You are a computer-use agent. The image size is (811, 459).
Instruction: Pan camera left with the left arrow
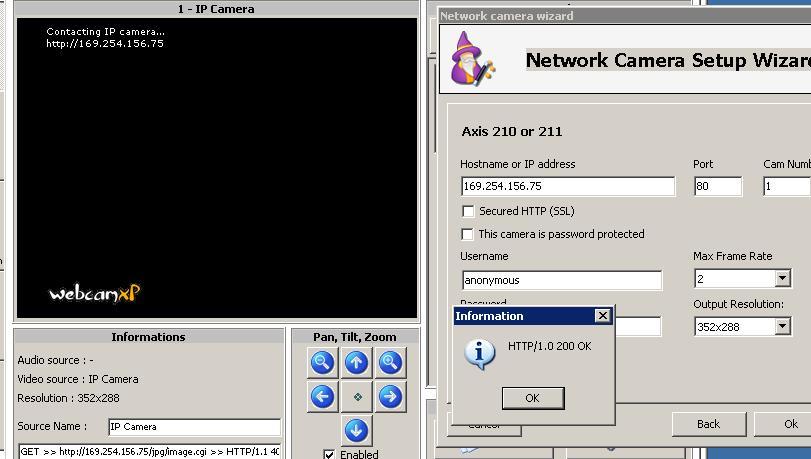tap(322, 397)
